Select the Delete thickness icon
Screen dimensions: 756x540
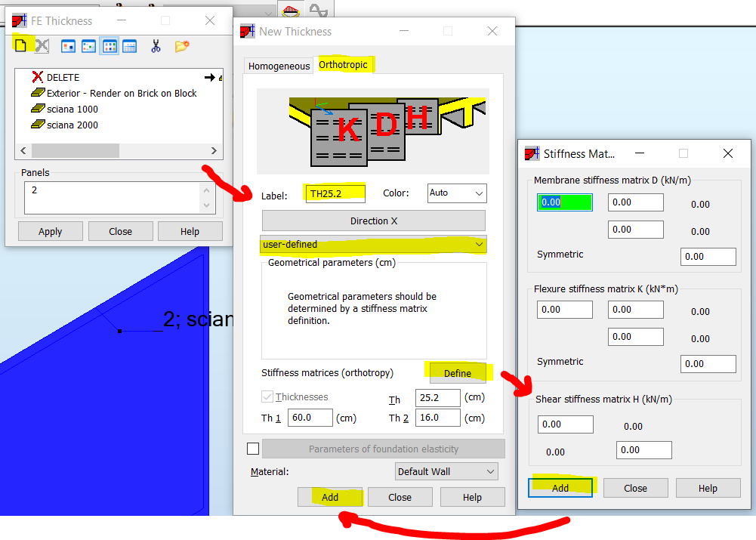[x=42, y=45]
